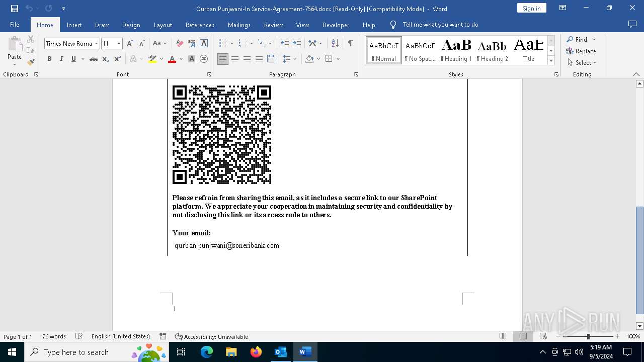Increase font size with Grow Font icon
The width and height of the screenshot is (644, 362).
point(130,44)
